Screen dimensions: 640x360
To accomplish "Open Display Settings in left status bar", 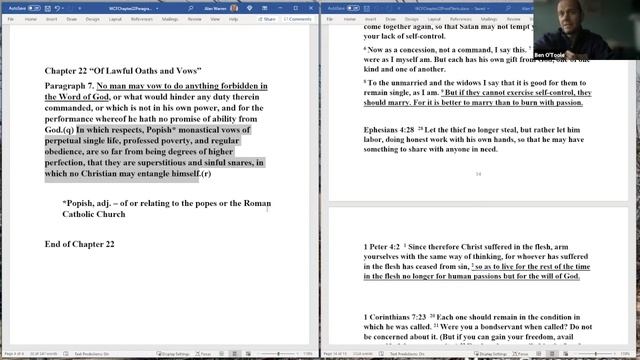I will click(173, 354).
